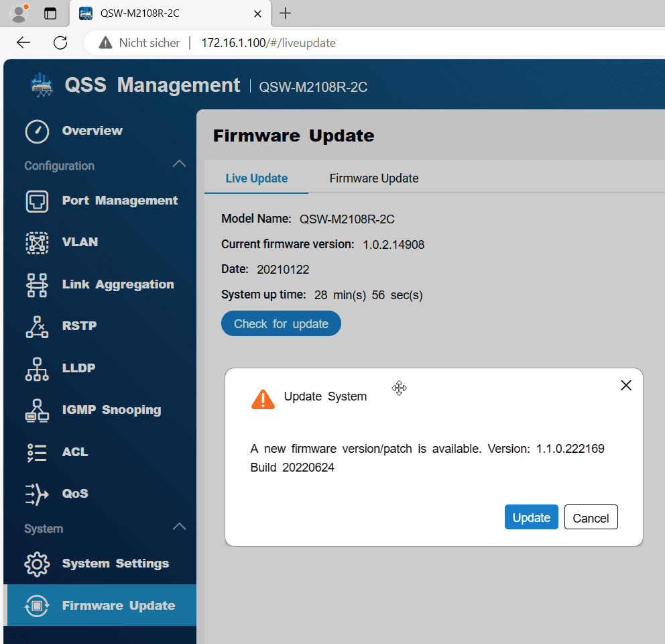The width and height of the screenshot is (665, 644).
Task: Open RSTP menu item
Action: click(x=79, y=325)
